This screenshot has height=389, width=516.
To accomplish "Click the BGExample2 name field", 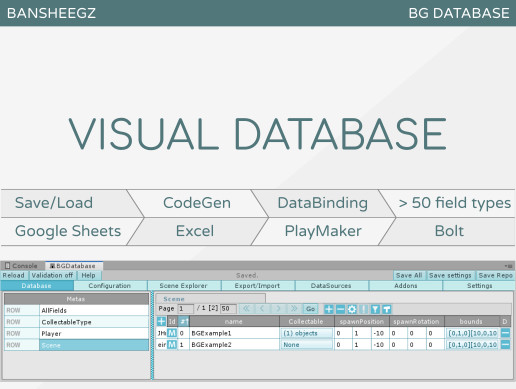I will point(234,345).
